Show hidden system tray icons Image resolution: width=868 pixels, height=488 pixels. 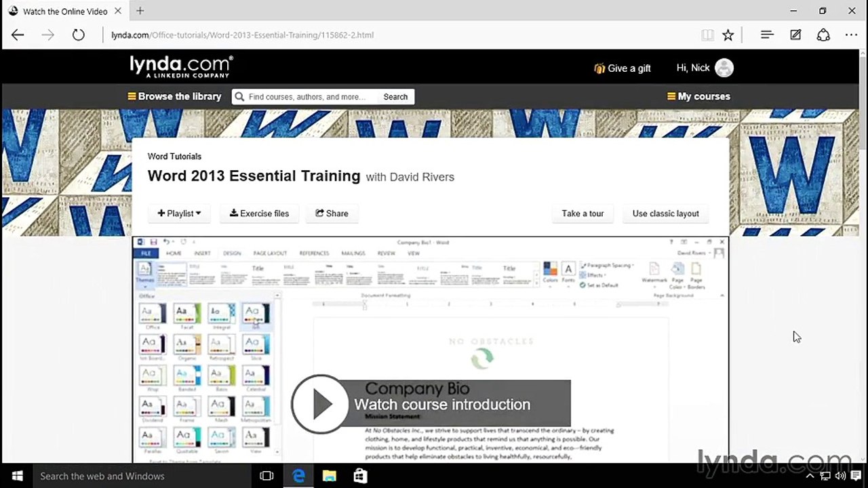coord(810,476)
